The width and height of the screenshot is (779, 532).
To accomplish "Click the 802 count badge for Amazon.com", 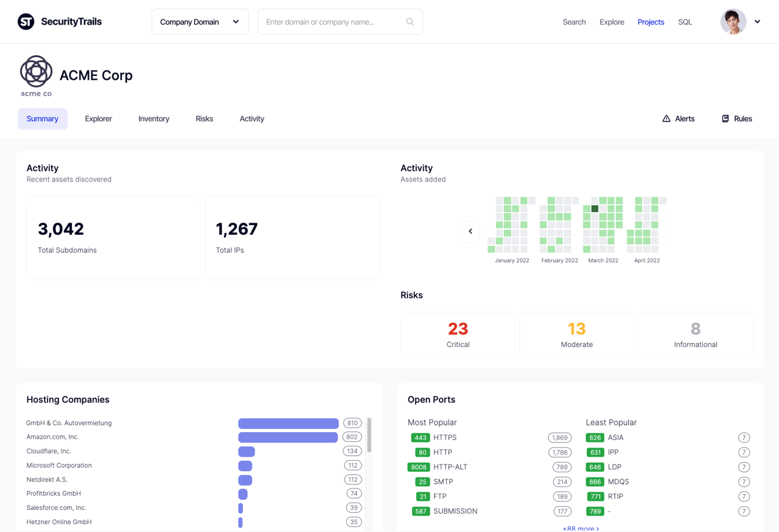I will click(x=352, y=437).
